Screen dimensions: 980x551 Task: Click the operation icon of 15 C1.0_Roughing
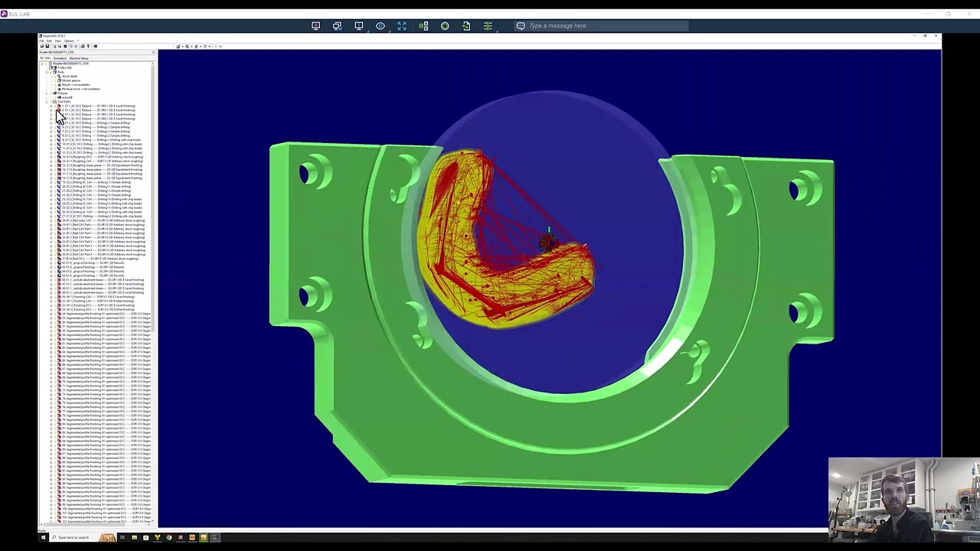(59, 165)
